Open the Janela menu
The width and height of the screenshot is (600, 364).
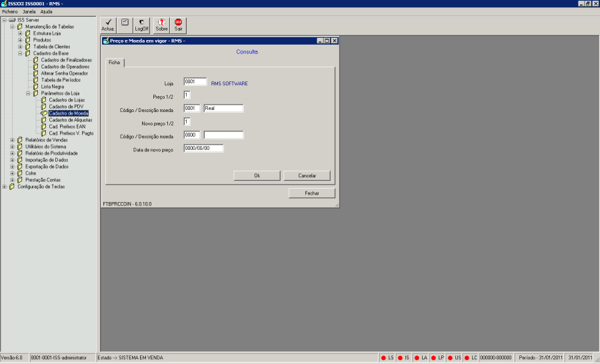click(x=29, y=12)
